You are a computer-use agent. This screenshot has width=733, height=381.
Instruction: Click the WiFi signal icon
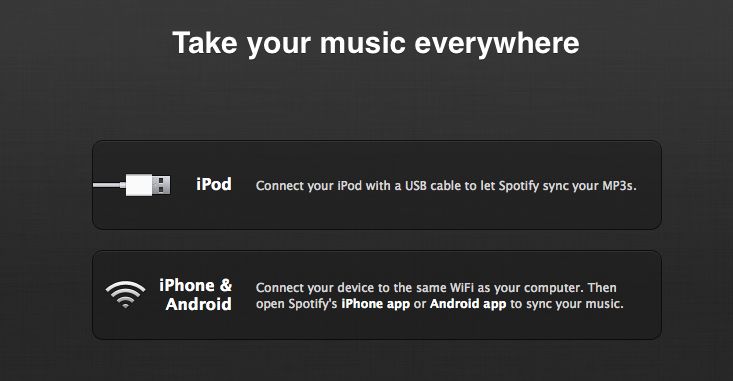(x=125, y=294)
